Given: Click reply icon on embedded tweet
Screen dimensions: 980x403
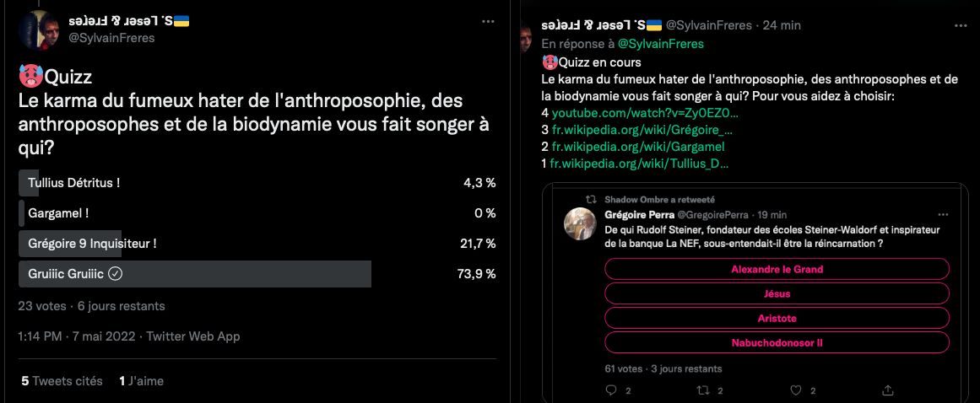Looking at the screenshot, I should pos(613,390).
